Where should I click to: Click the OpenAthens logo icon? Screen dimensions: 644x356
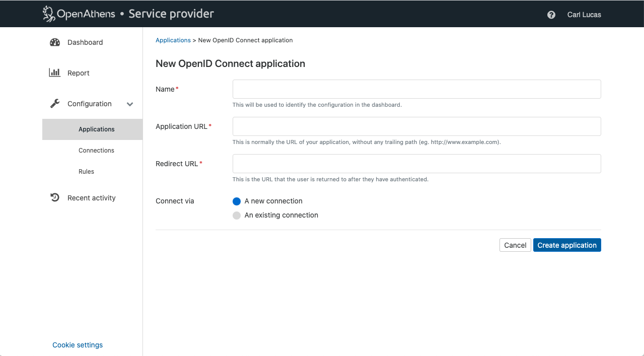coord(49,14)
